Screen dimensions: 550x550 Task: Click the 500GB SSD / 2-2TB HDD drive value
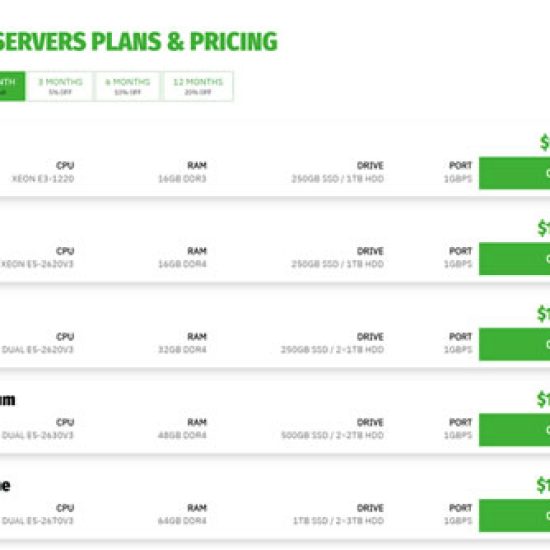pos(332,435)
